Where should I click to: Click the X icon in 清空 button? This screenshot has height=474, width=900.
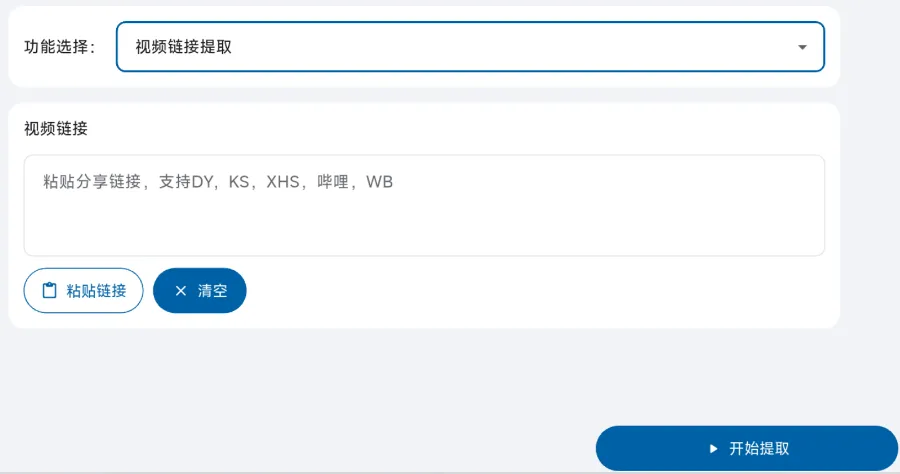coord(181,291)
